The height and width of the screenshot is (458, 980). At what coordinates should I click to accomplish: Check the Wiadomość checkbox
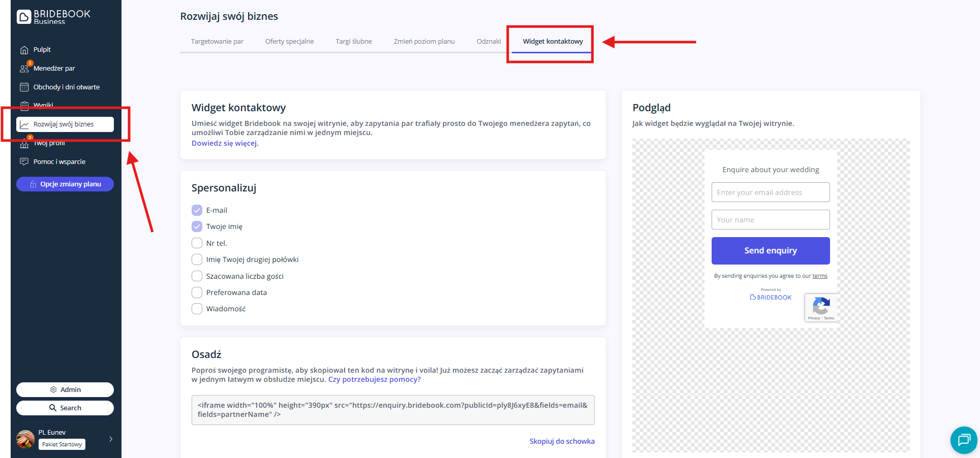click(x=197, y=309)
